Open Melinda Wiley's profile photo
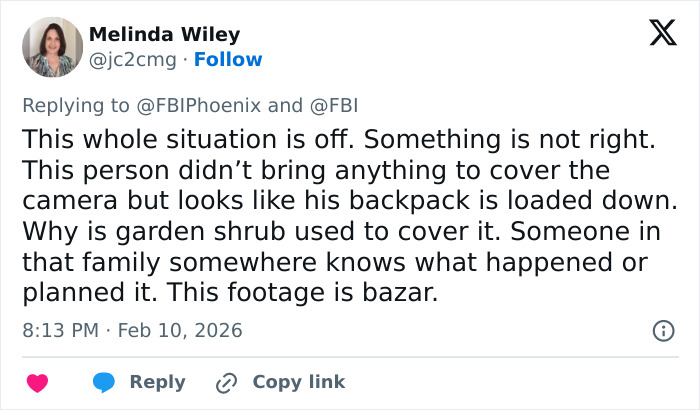 (x=52, y=47)
